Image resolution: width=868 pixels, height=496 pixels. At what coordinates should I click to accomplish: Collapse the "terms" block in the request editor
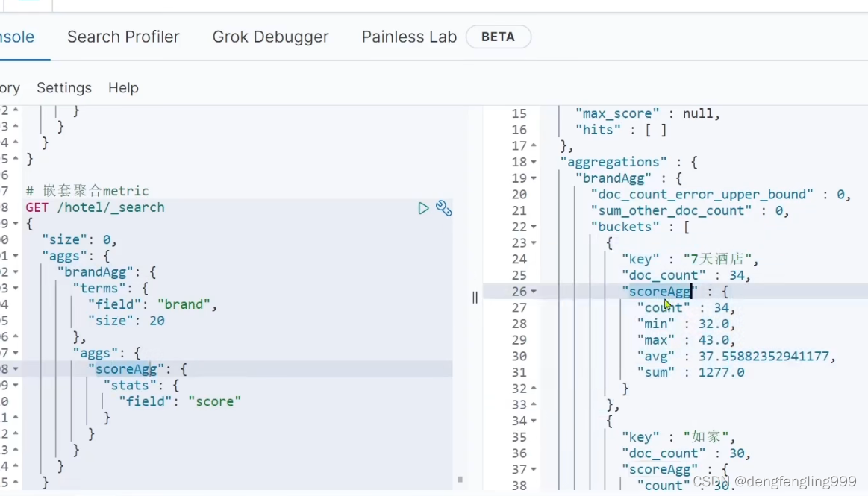point(16,289)
